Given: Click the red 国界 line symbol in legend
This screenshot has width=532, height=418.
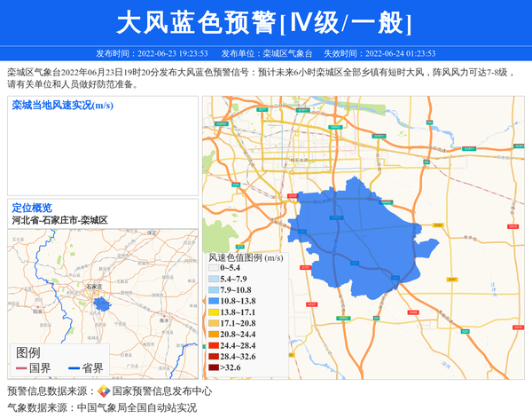Looking at the screenshot, I should [20, 368].
